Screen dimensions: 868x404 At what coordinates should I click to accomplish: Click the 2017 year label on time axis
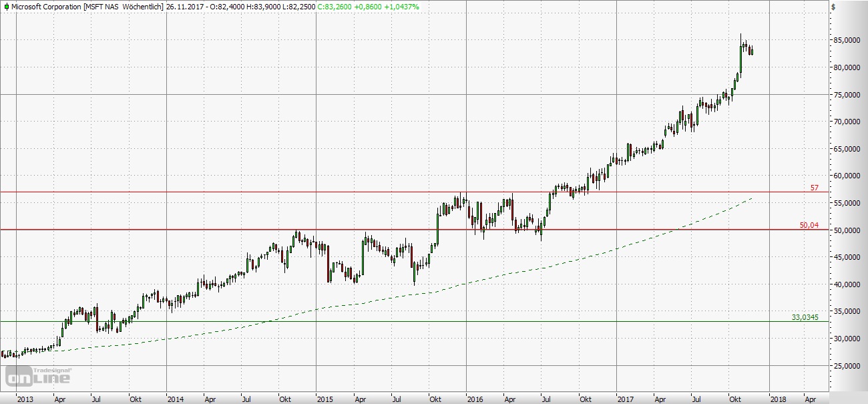point(626,399)
